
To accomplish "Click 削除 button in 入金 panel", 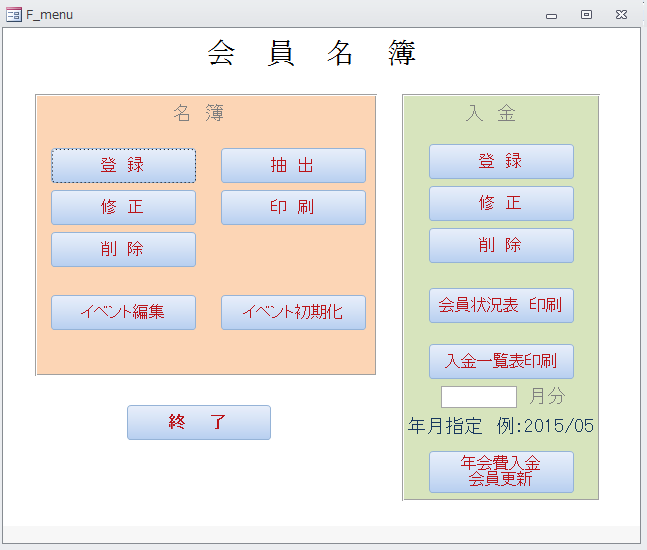I will coord(501,246).
